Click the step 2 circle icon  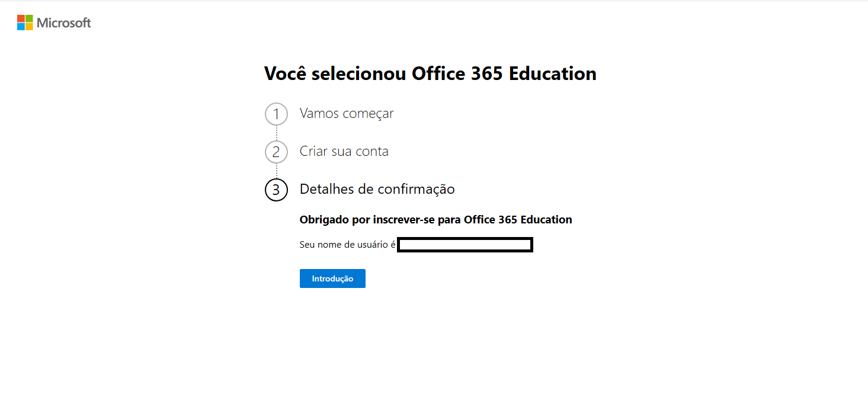pos(276,152)
